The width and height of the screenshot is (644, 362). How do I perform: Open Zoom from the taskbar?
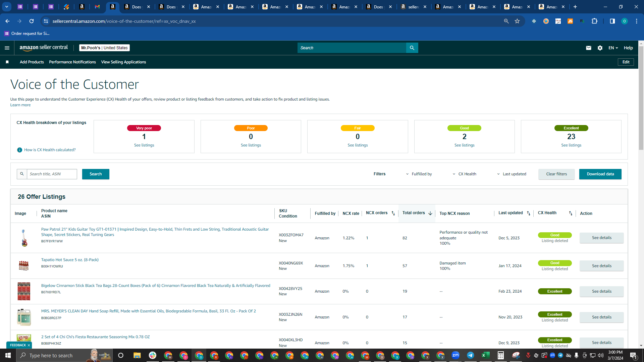click(455, 355)
